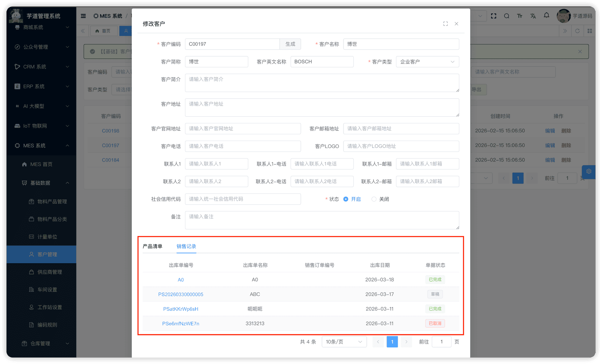Screen dimensions: 602x364
Task: Open the 客户类型 dropdown showing 企业客户
Action: pyautogui.click(x=427, y=62)
